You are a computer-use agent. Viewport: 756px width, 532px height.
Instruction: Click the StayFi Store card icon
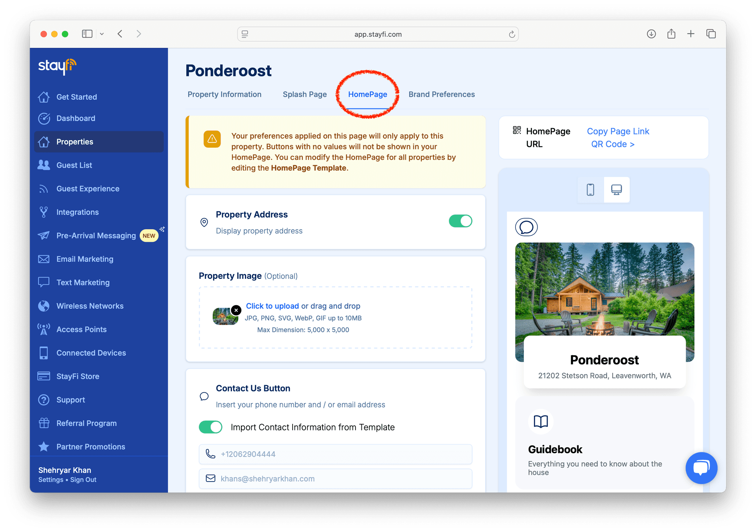(44, 376)
